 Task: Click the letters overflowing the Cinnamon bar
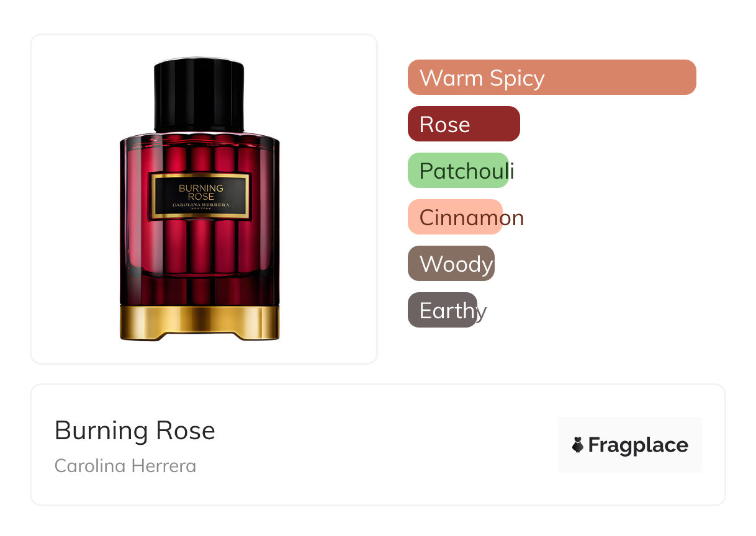513,218
